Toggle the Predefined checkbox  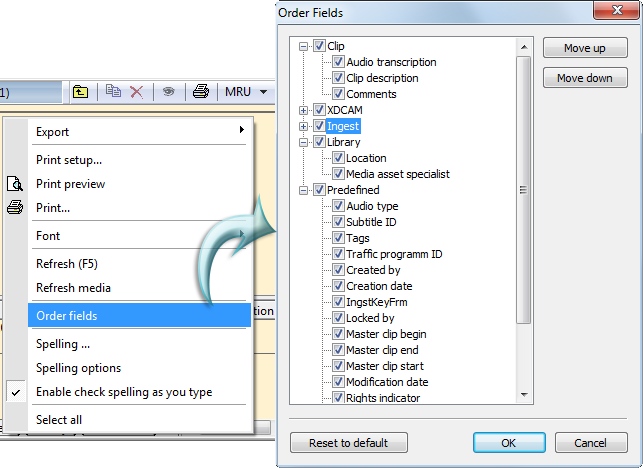click(319, 189)
